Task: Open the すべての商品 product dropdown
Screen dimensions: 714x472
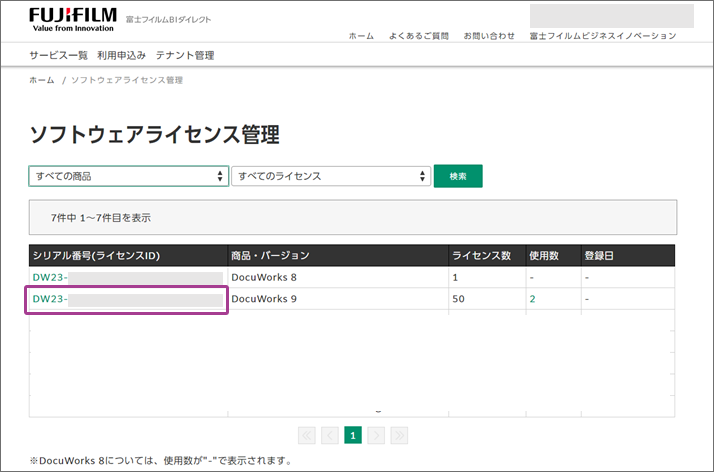Action: point(128,176)
